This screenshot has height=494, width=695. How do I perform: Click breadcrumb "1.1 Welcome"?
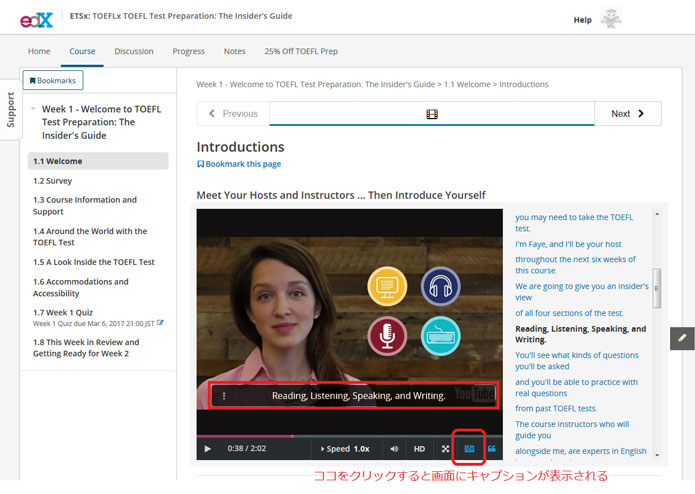click(467, 84)
